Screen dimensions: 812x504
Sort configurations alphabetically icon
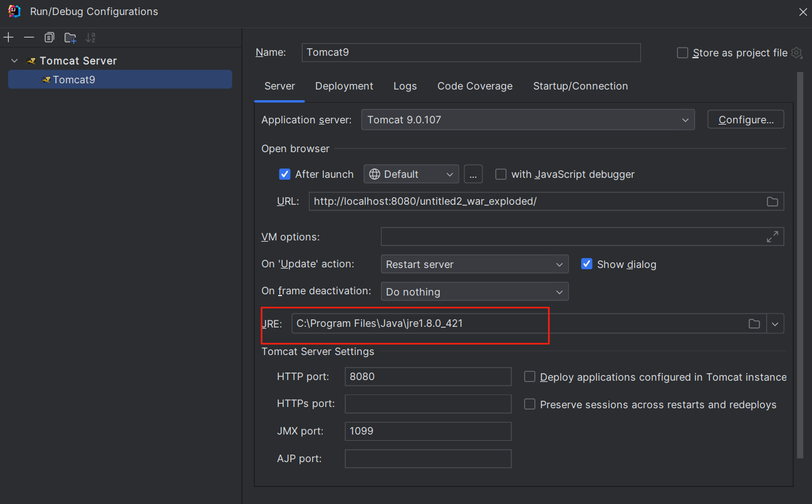point(90,38)
